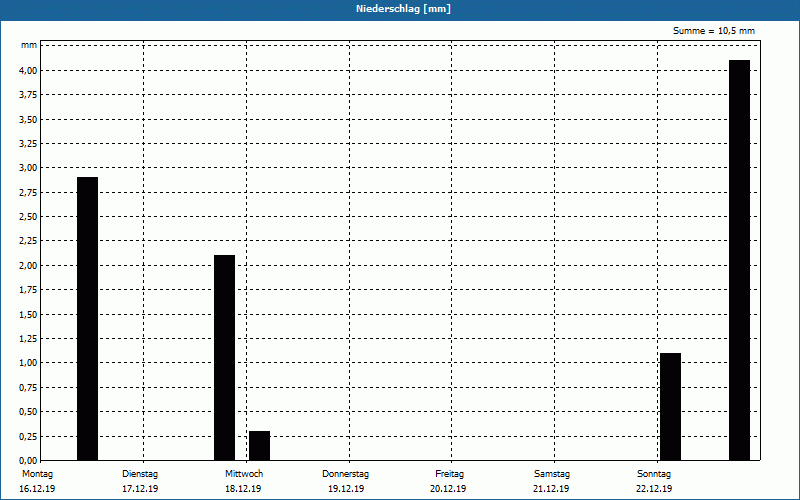Click the 0,25 y-axis value
This screenshot has width=800, height=500.
click(28, 436)
